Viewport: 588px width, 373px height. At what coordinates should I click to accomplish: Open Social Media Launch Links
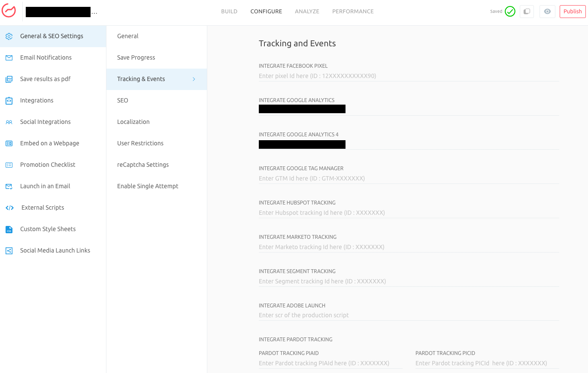click(53, 251)
